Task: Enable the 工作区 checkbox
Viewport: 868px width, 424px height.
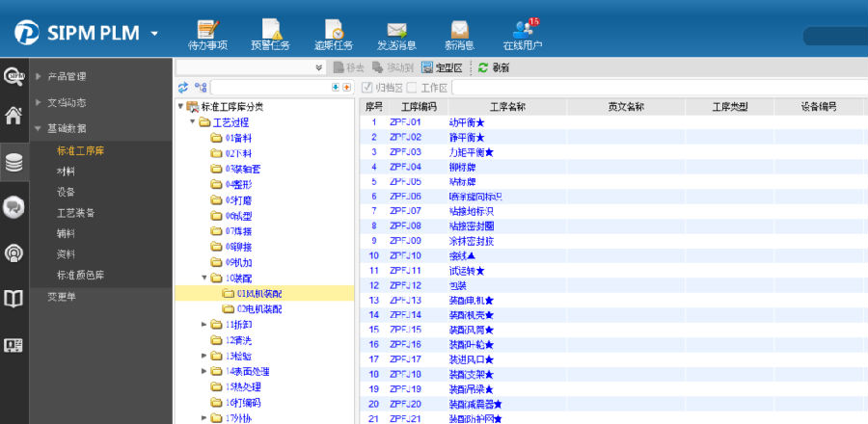Action: (x=412, y=87)
